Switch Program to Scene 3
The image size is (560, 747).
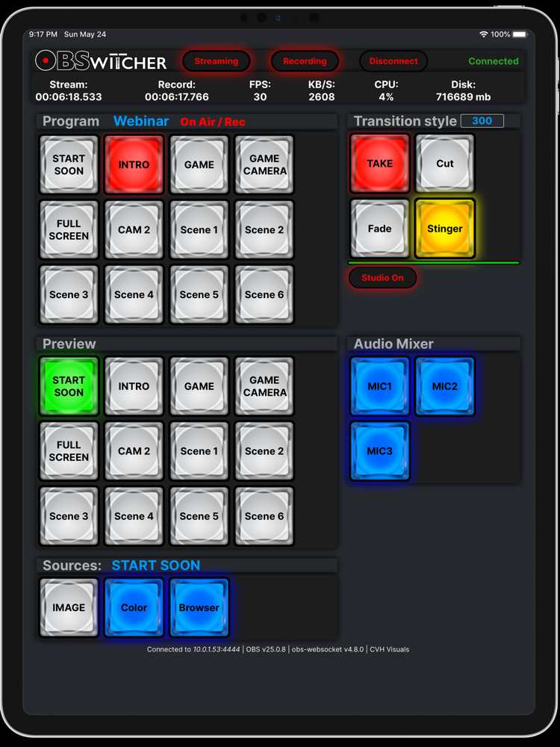[x=69, y=295]
